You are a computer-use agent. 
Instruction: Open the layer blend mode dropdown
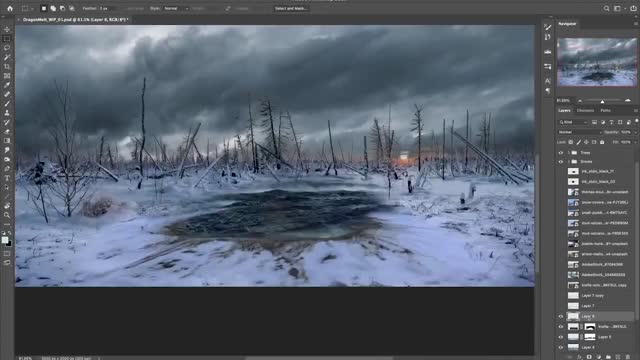pos(580,132)
